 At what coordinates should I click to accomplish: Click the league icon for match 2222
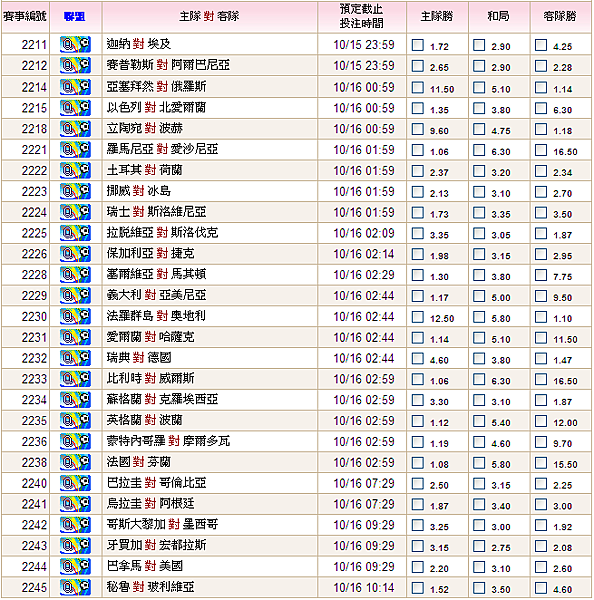(x=75, y=170)
